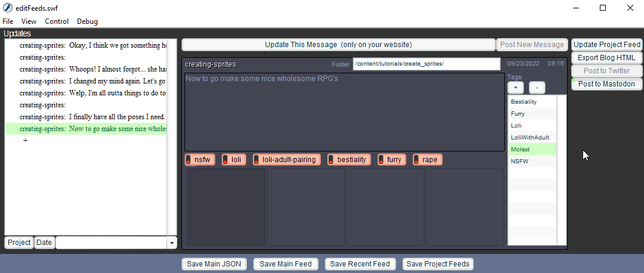Screen dimensions: 644x273
Task: Open the Debug menu
Action: pos(87,21)
